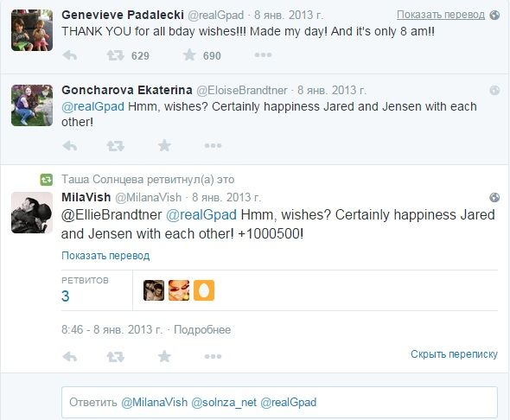Click 'Показать перевод' under MilaVish's tweet
The height and width of the screenshot is (420, 510).
pyautogui.click(x=105, y=256)
